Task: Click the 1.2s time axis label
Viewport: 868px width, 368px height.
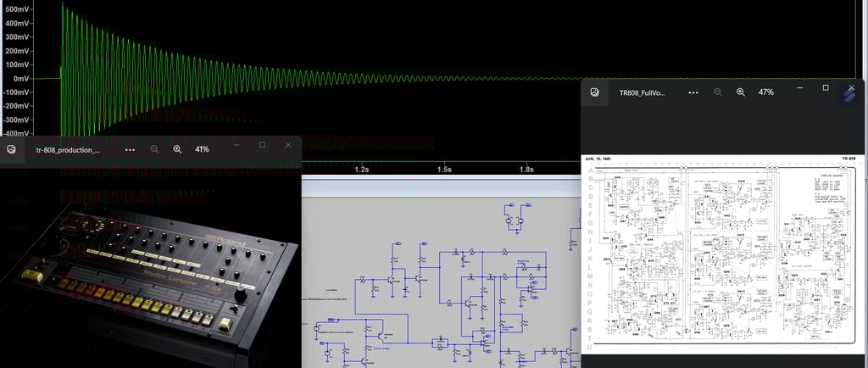Action: [361, 170]
